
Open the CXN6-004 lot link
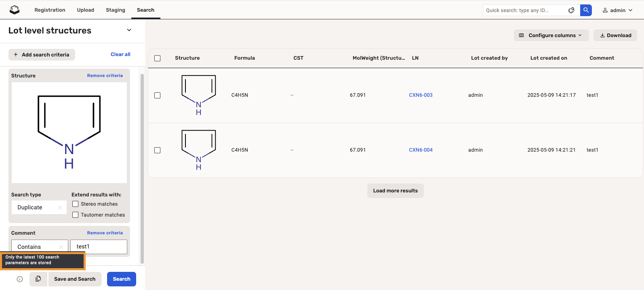[421, 150]
